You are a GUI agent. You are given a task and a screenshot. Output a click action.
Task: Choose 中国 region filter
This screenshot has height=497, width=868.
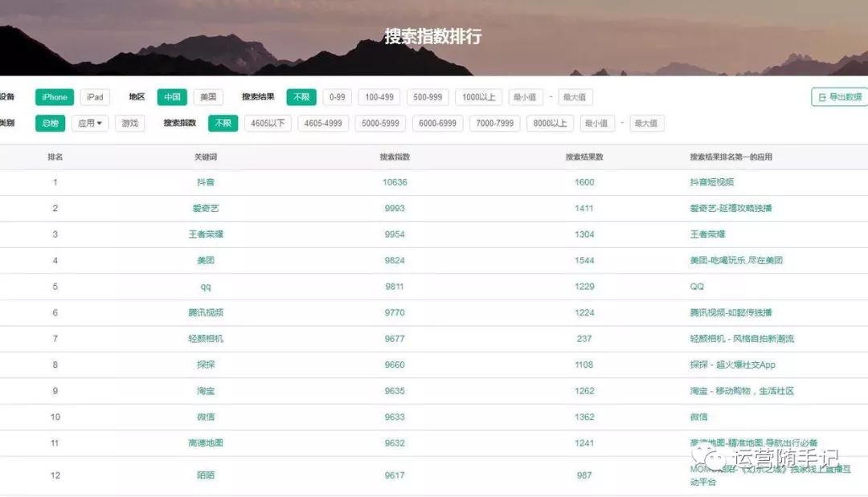(x=172, y=97)
